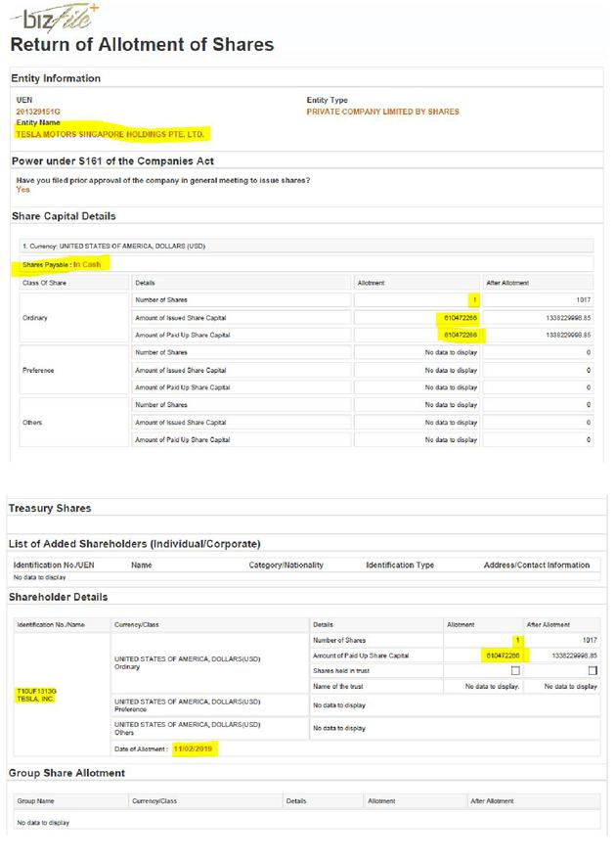616x860 pixels.
Task: Select the After Allotment column header in share capital table
Action: pos(507,283)
